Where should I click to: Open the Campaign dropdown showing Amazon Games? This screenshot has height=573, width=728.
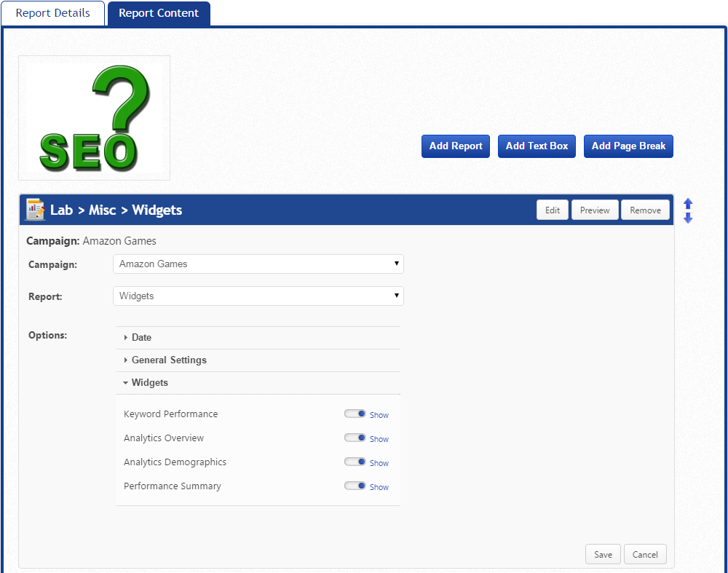coord(258,264)
